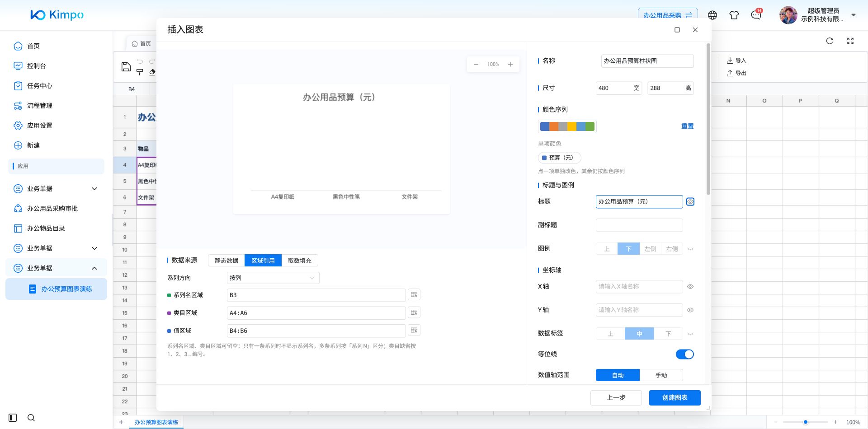Pick range for 类目区域 field

(414, 312)
